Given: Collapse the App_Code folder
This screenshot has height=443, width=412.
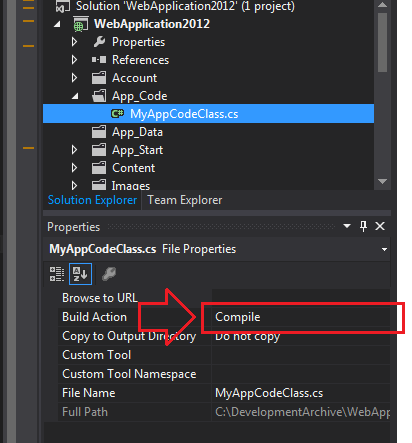Looking at the screenshot, I should (75, 96).
